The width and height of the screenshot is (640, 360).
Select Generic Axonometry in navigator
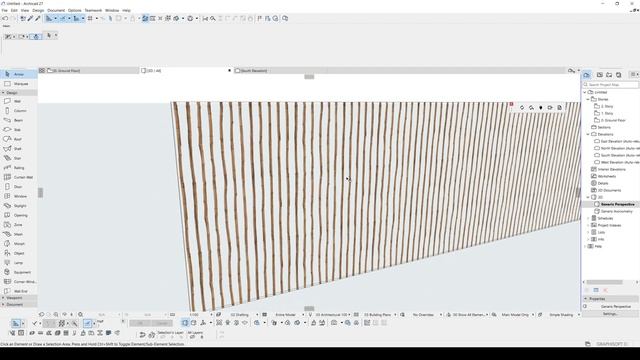[616, 211]
